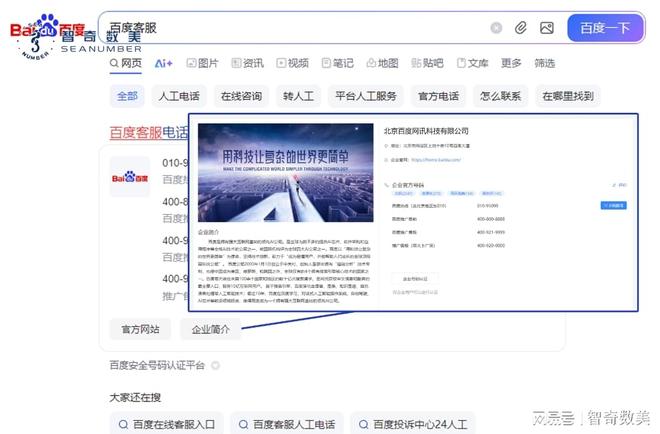
Task: Open the 筛选 filter options
Action: coord(544,63)
